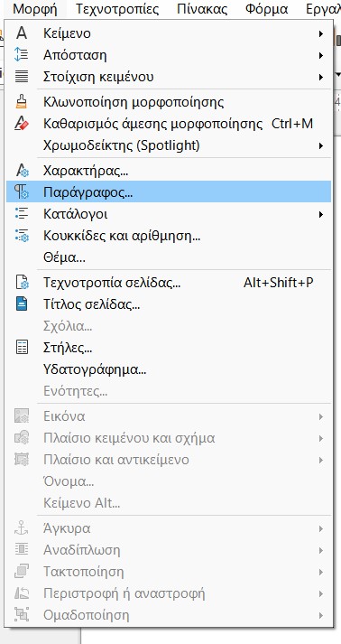The image size is (341, 644).
Task: Click the Απόσταση line spacing icon
Action: (22, 55)
